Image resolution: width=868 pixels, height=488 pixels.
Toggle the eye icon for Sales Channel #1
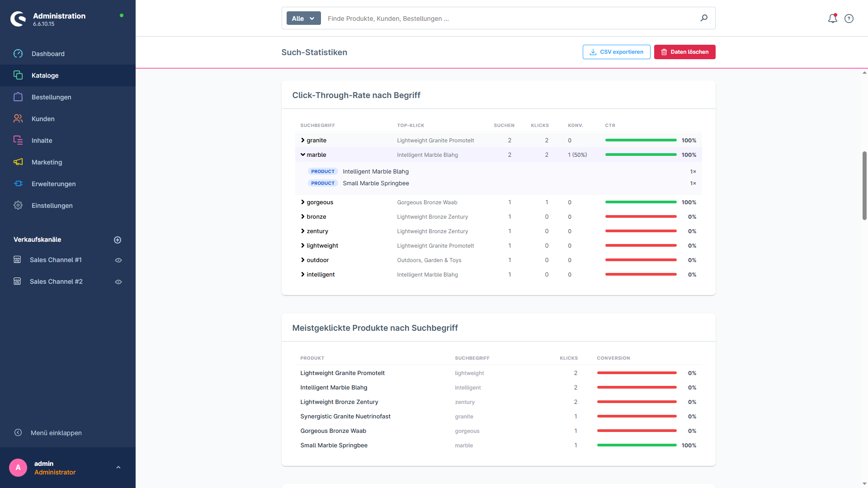118,260
